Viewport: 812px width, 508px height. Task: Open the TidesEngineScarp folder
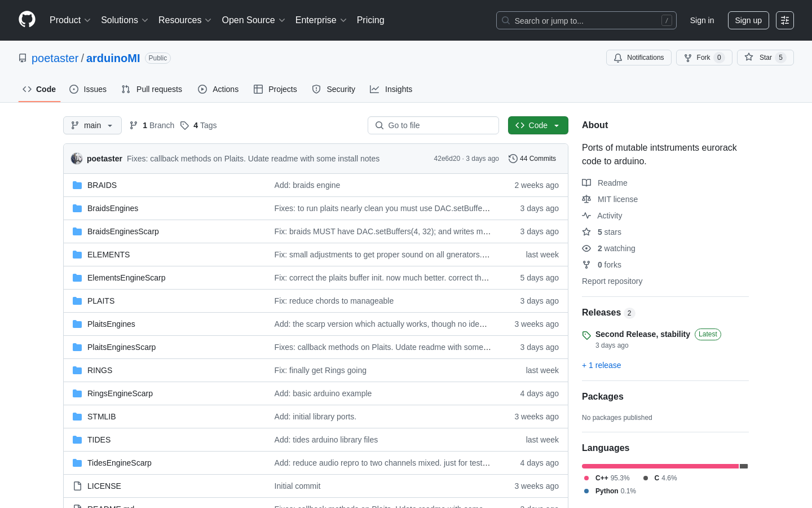120,463
